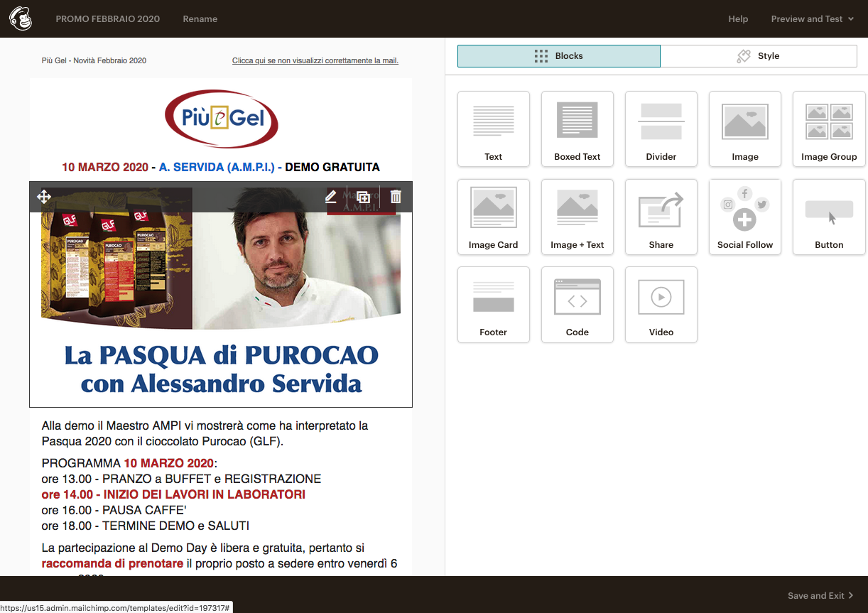Select the Video content block

pos(661,305)
